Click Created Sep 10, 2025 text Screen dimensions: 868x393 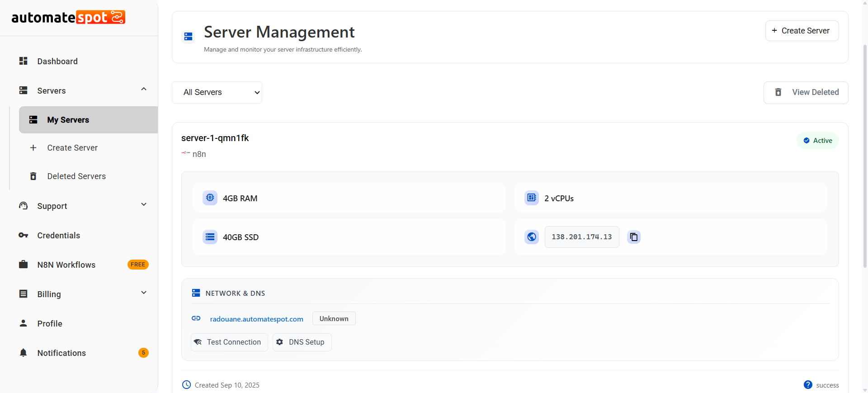tap(227, 385)
